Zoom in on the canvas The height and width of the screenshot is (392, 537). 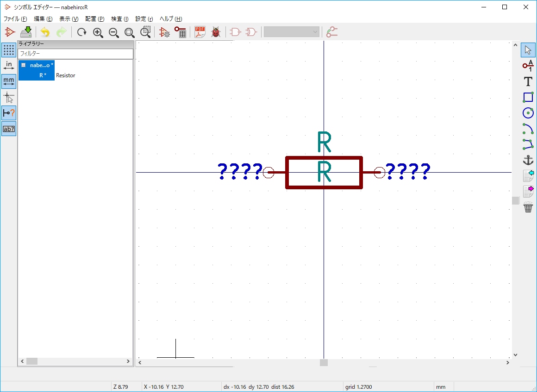coord(98,32)
